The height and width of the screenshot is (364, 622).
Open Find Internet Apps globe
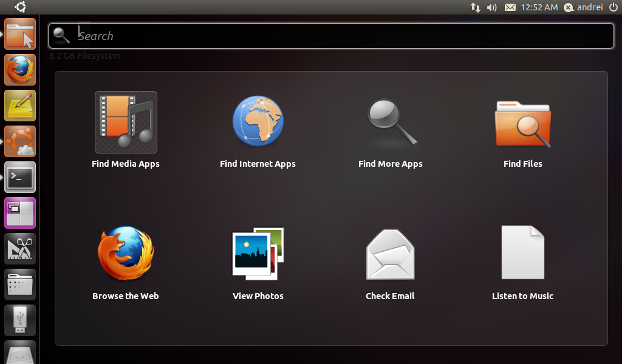click(x=258, y=121)
